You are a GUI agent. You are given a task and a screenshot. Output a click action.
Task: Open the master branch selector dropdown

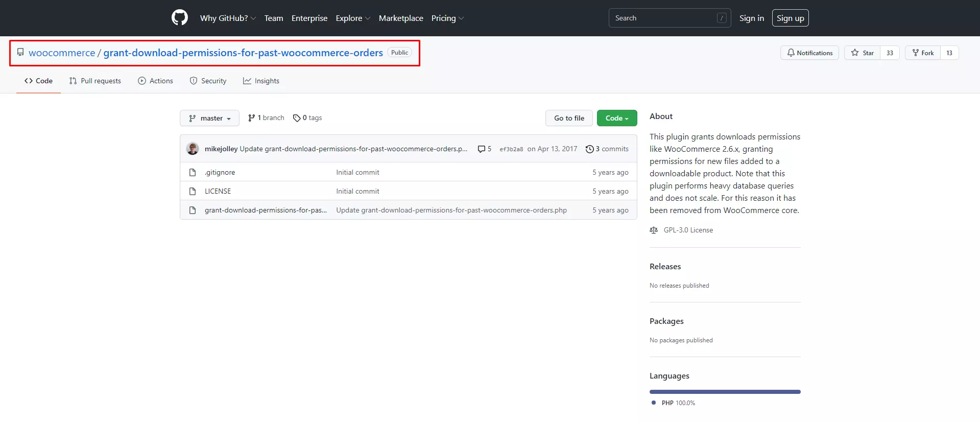[x=209, y=118]
